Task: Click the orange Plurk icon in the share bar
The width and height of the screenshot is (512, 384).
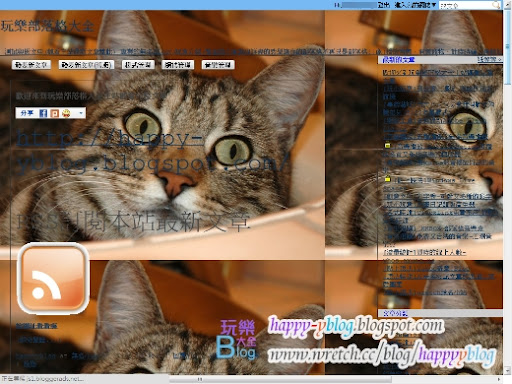Action: click(54, 113)
